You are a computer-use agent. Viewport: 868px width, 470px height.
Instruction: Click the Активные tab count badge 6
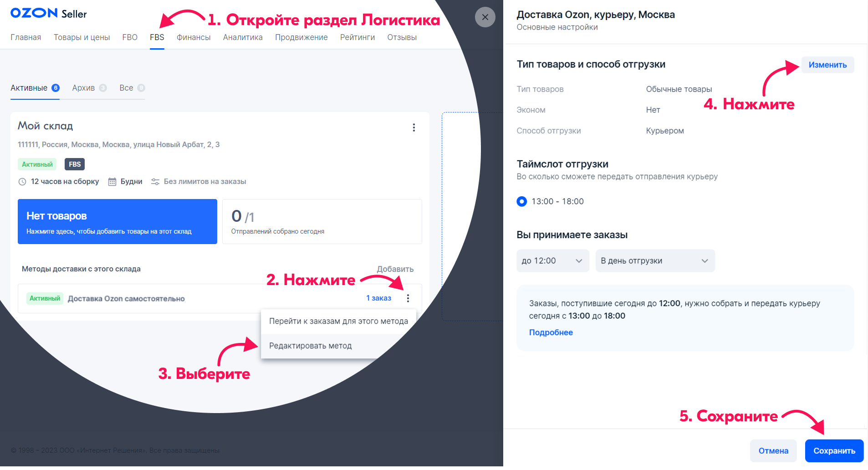point(56,88)
